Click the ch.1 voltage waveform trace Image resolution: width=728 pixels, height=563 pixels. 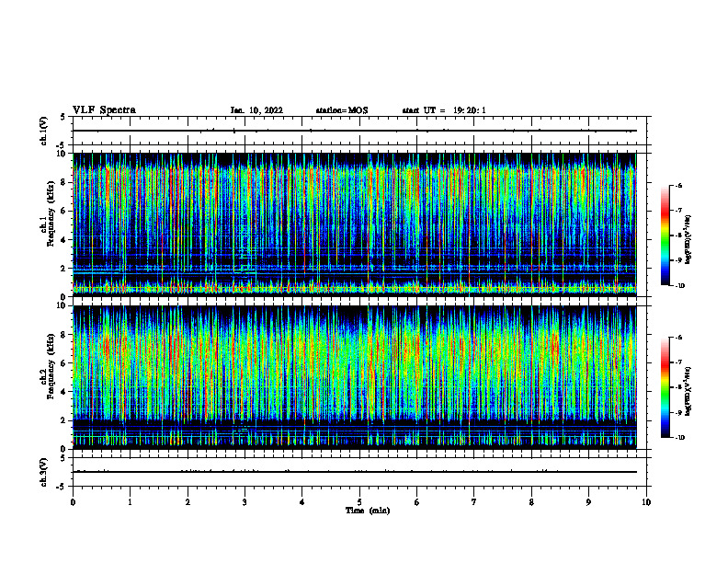pos(354,131)
